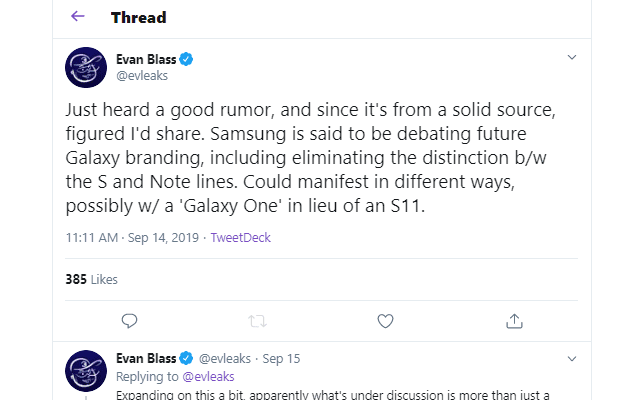Click Evan Blass's avatar on main tweet
Screen dimensions: 617x400
click(x=86, y=68)
